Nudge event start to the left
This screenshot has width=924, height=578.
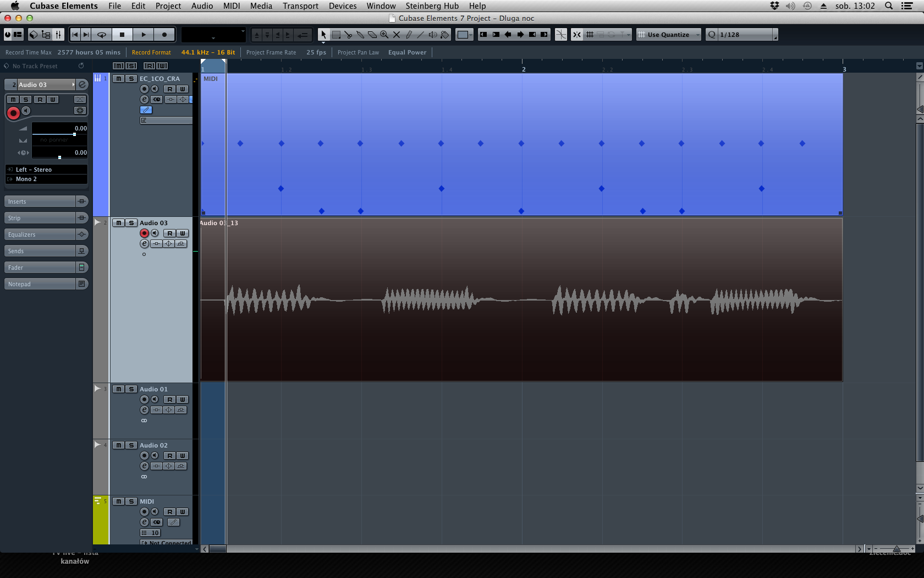point(483,35)
